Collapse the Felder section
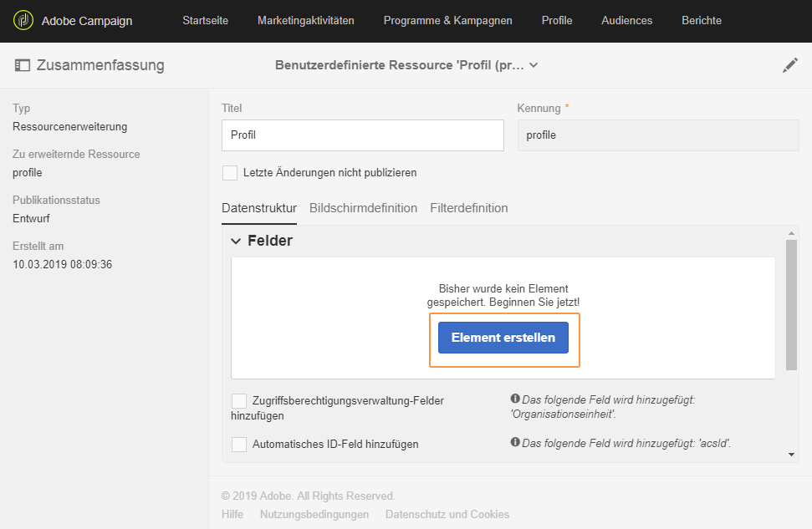The image size is (812, 529). 236,242
